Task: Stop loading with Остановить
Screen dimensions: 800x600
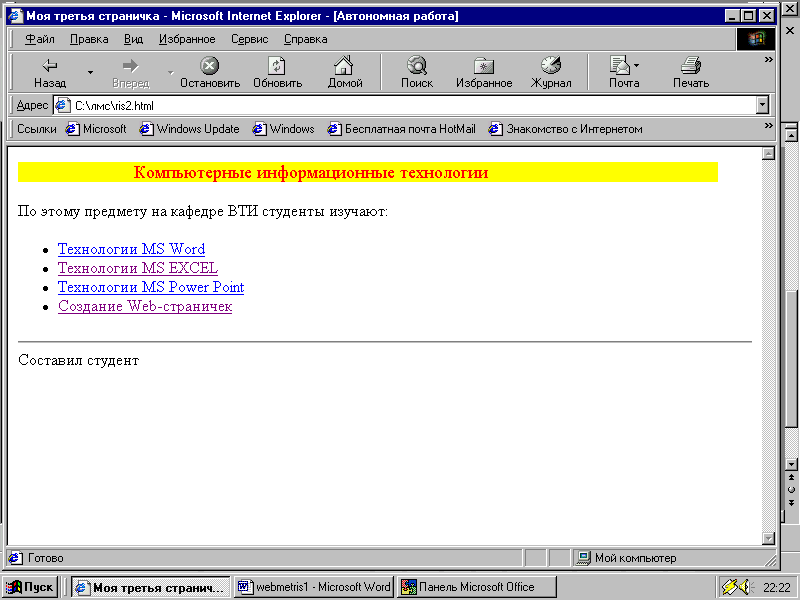Action: [210, 73]
